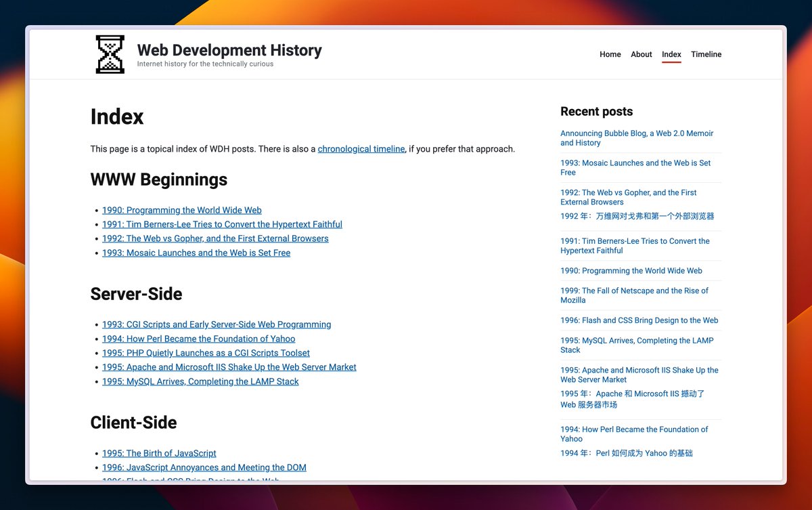Open the About page in navigation
This screenshot has height=510, width=812.
[x=641, y=54]
